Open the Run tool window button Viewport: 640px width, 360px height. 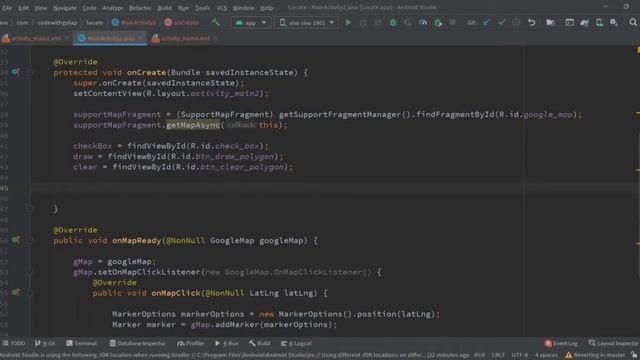(227, 343)
